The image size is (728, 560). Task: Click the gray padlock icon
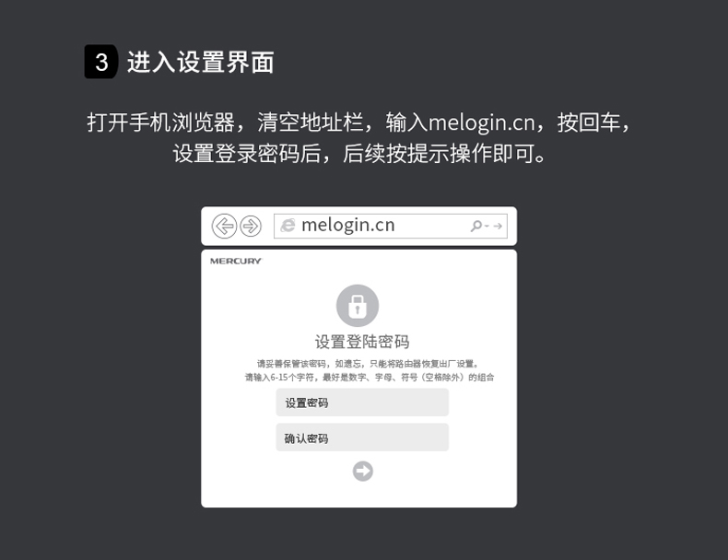click(358, 306)
